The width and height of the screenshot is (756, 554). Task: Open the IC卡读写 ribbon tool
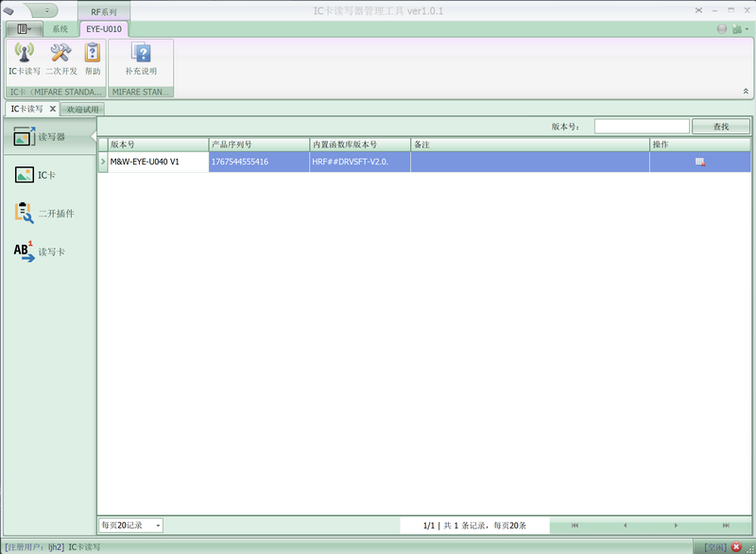25,59
